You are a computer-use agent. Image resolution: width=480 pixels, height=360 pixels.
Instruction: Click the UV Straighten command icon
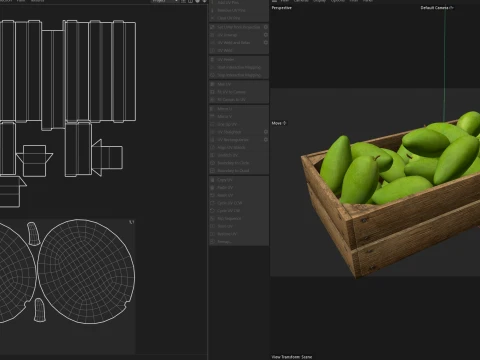tap(213, 132)
